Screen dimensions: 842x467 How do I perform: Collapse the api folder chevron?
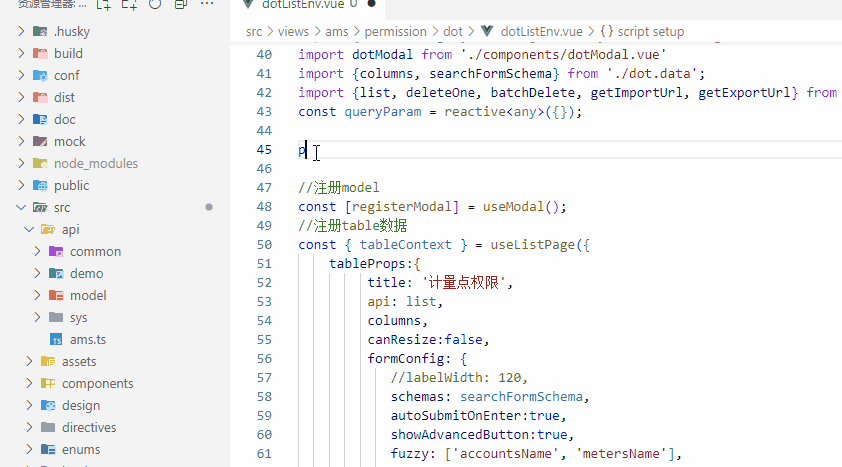pyautogui.click(x=29, y=229)
